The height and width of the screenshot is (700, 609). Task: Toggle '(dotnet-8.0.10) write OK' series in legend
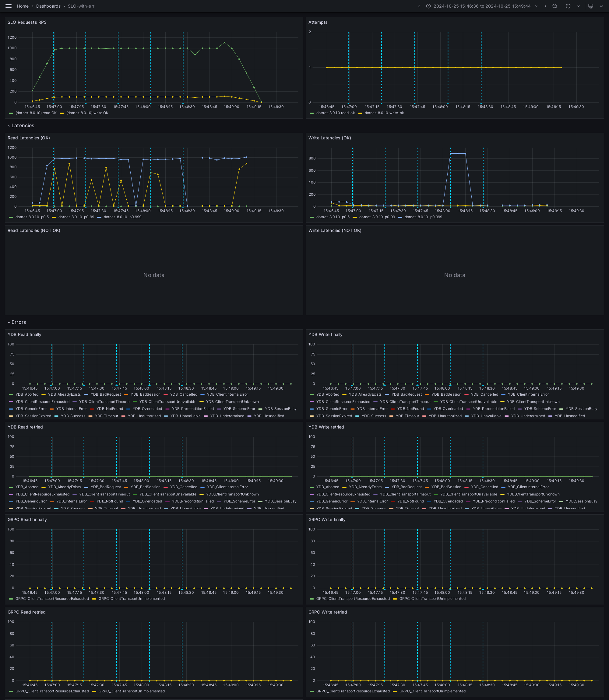(87, 113)
